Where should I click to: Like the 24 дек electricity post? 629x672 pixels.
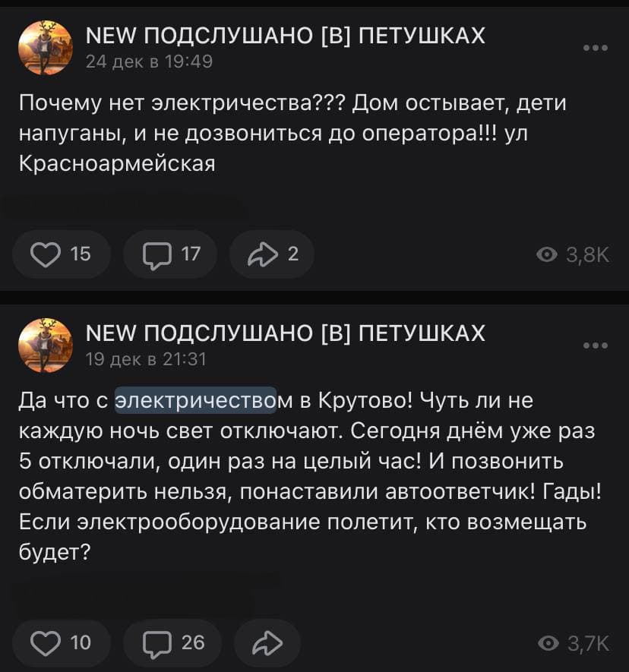(61, 254)
